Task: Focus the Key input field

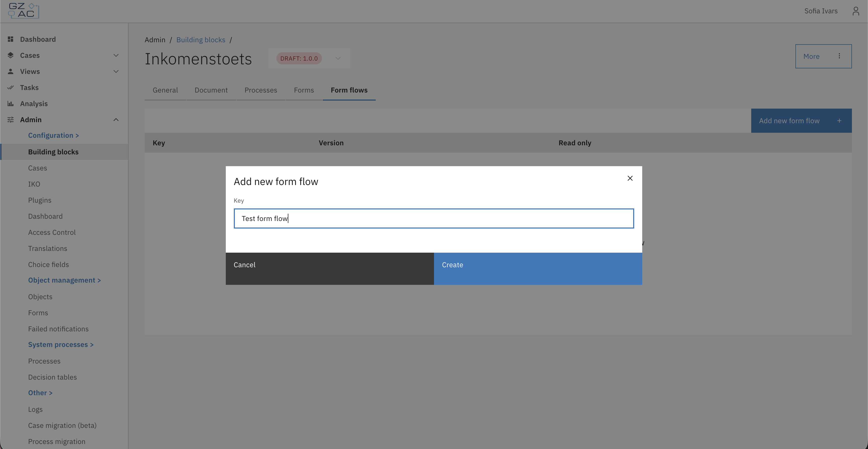Action: click(434, 219)
